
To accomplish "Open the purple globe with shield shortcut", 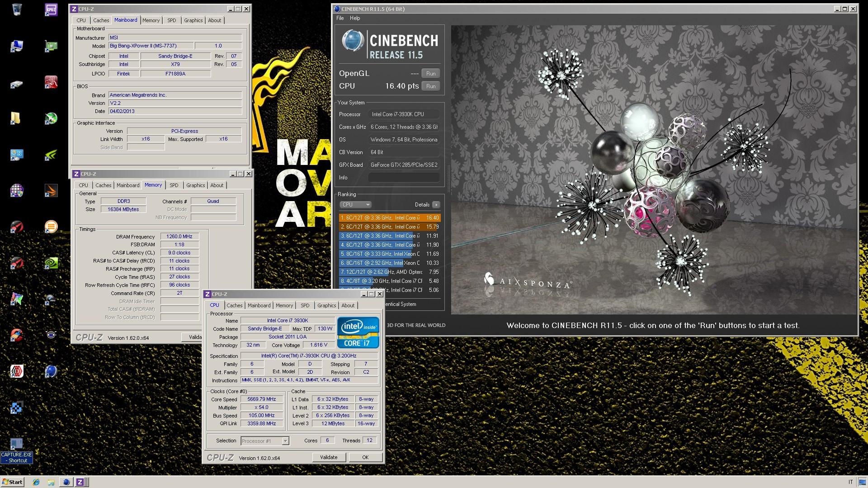I will pos(17,191).
